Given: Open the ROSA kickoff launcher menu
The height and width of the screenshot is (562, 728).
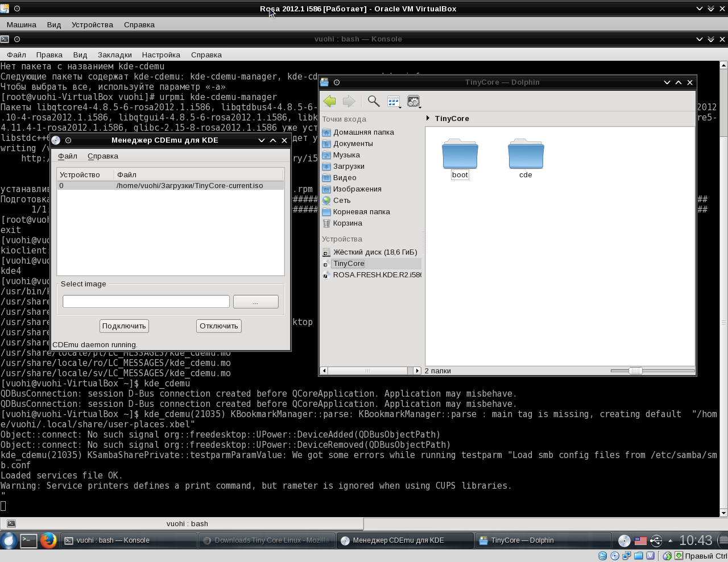Looking at the screenshot, I should click(9, 540).
